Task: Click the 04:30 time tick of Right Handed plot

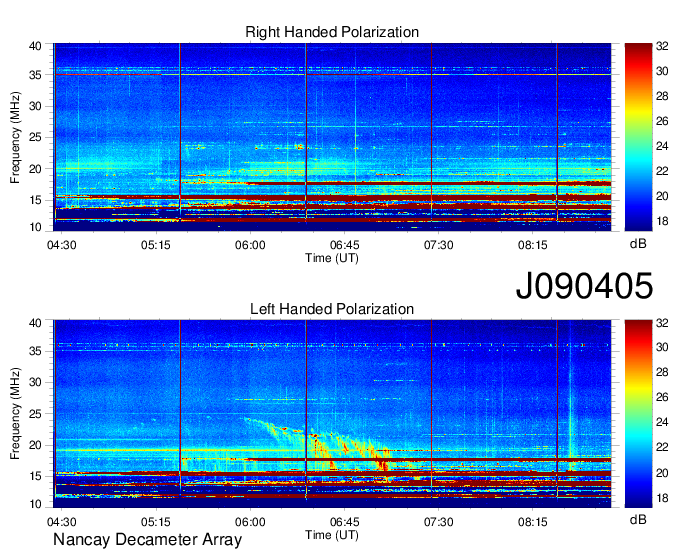Action: [62, 245]
